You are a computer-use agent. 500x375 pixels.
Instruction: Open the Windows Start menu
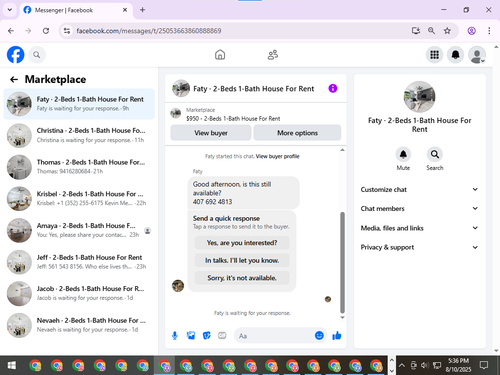pyautogui.click(x=11, y=365)
